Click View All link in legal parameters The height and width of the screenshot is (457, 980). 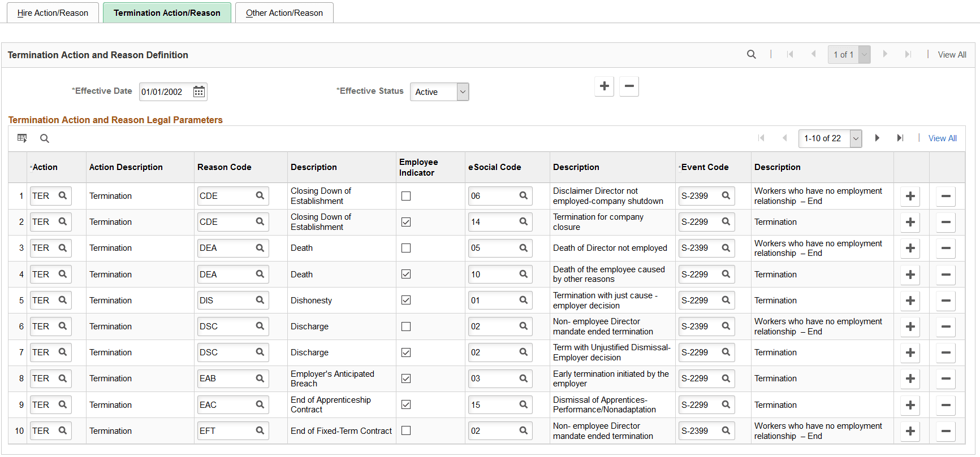[x=943, y=138]
